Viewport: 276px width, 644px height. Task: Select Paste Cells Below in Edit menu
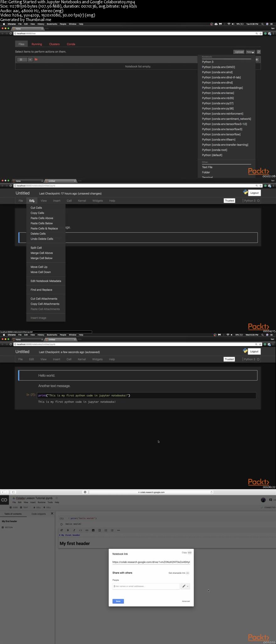coord(41,223)
